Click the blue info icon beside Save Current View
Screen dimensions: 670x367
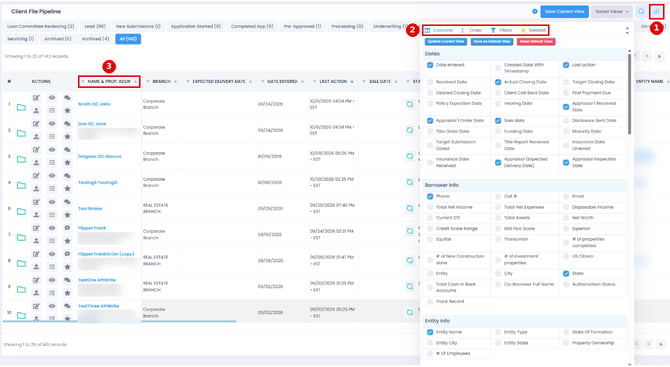535,12
